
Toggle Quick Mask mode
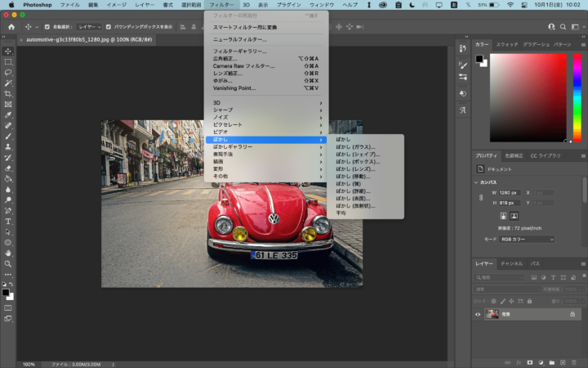[x=8, y=308]
